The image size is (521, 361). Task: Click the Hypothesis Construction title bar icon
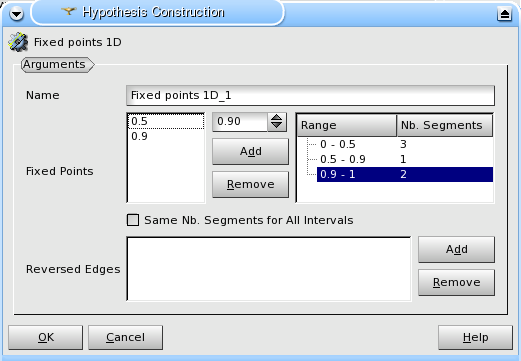tap(68, 12)
